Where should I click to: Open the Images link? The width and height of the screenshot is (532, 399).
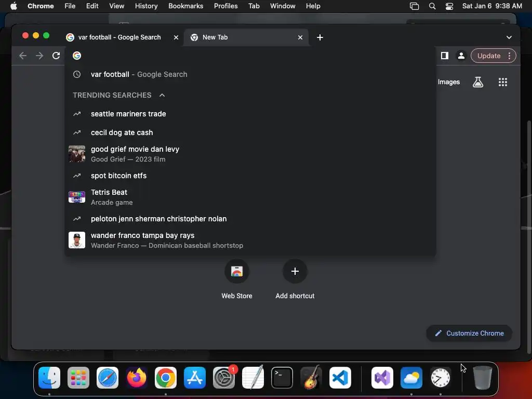[448, 82]
